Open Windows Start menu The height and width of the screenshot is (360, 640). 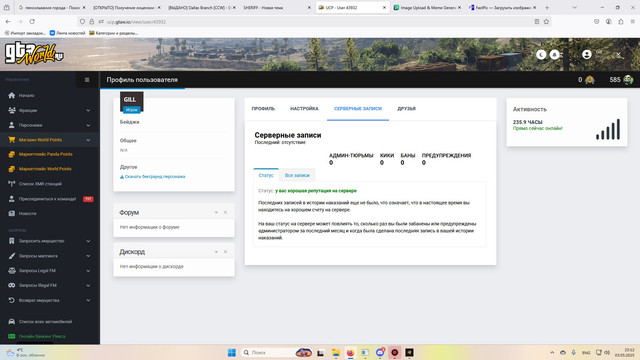[231, 353]
